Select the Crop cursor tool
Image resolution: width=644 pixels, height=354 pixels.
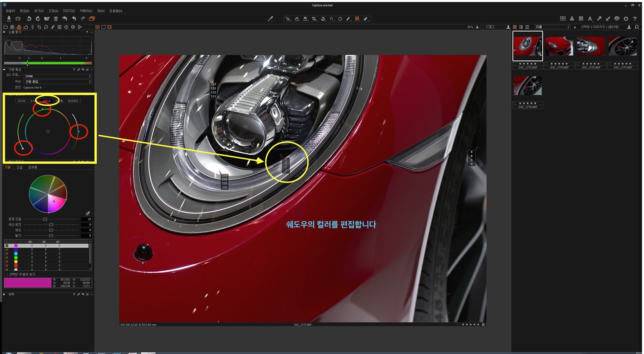click(314, 19)
